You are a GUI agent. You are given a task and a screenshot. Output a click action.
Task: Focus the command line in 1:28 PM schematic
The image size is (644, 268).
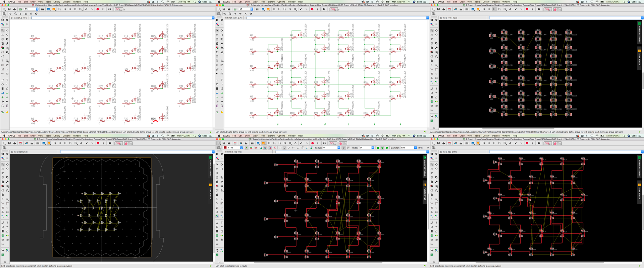click(x=335, y=18)
